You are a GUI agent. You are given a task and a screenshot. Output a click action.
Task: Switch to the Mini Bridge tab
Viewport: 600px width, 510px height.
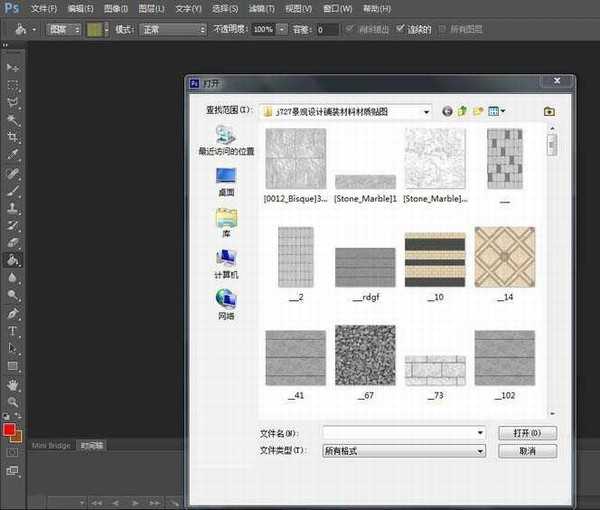pos(52,445)
